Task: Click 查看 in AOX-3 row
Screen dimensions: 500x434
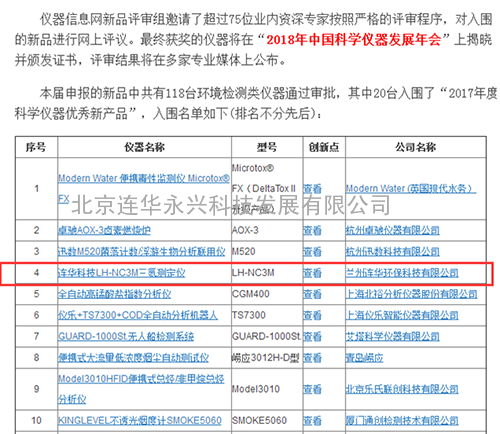Action: [x=312, y=230]
